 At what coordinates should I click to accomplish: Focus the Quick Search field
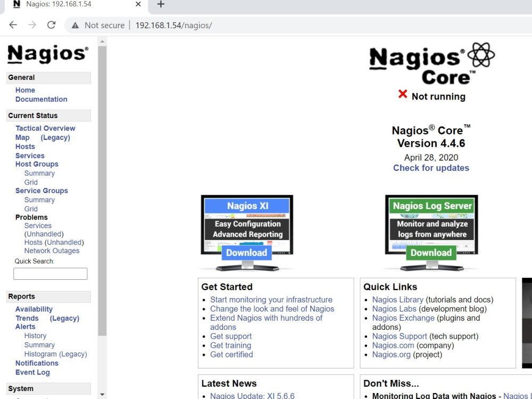50,274
